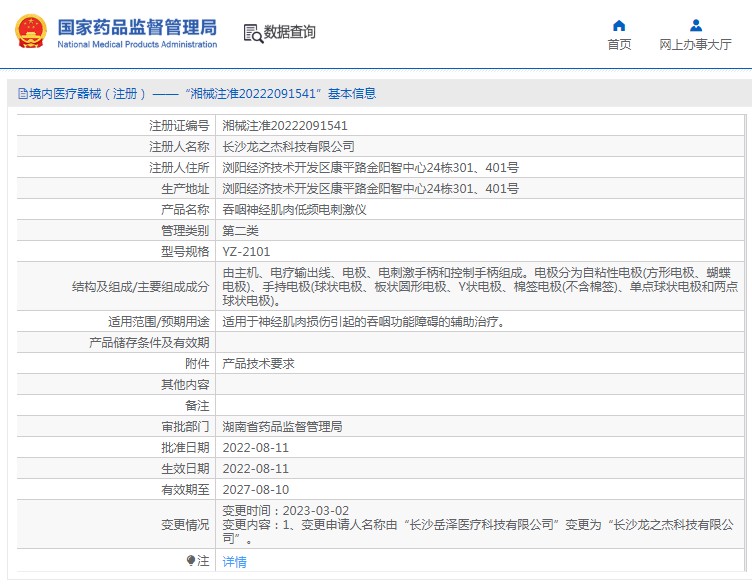Click 'National Medical Products Administration' English subtitle
The image size is (752, 584).
pyautogui.click(x=137, y=45)
